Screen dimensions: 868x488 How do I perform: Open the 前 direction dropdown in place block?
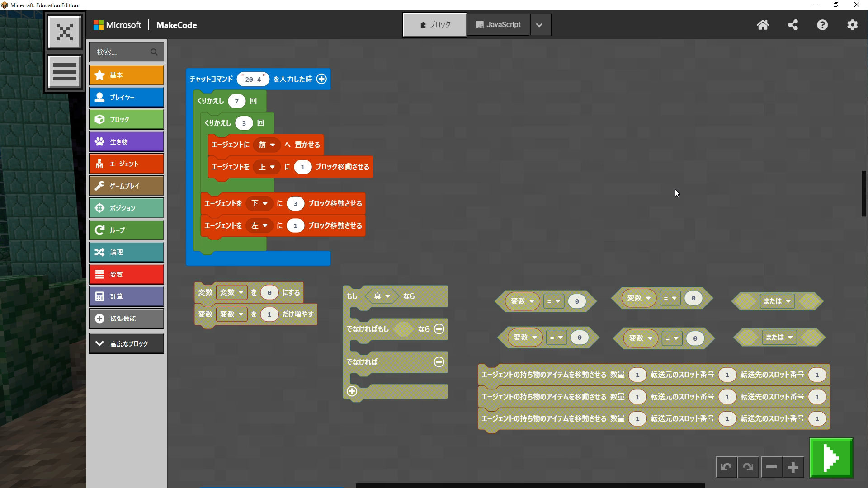click(267, 145)
